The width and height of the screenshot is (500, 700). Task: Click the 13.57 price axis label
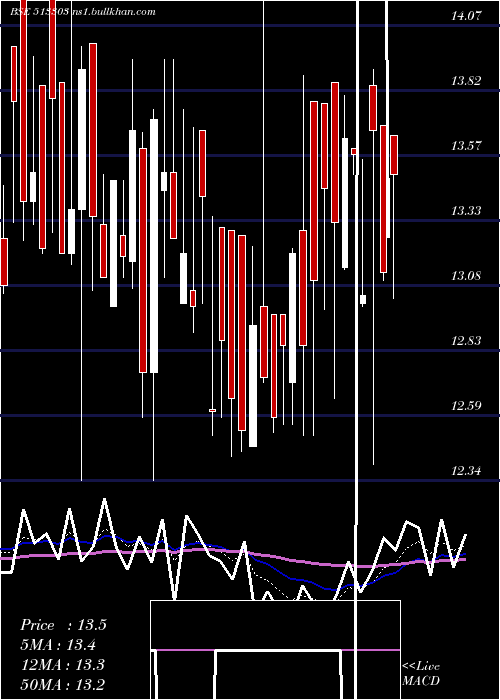point(466,146)
